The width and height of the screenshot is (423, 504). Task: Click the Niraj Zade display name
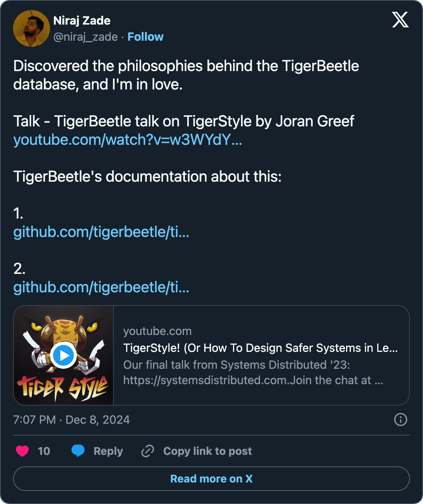tap(82, 20)
